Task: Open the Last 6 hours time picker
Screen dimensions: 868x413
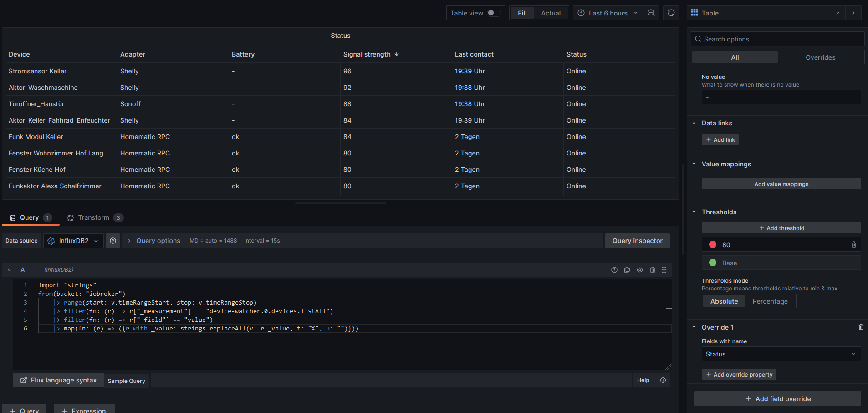Action: pos(608,13)
